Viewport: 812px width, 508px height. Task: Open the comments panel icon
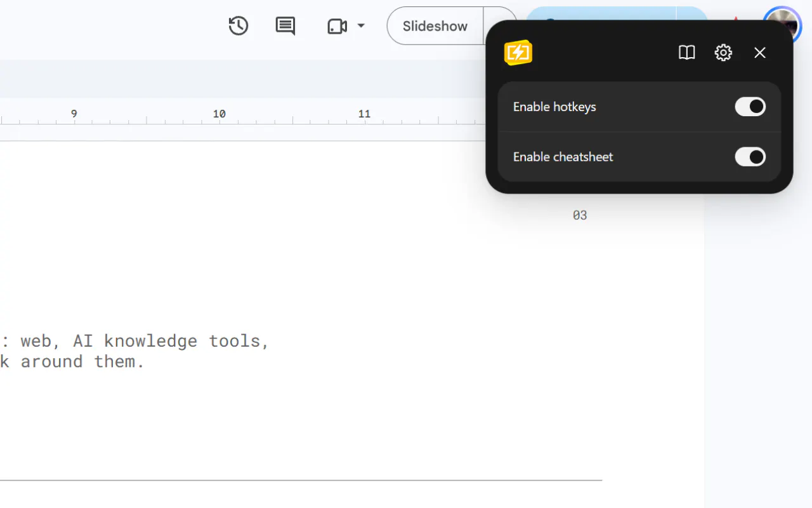[285, 26]
